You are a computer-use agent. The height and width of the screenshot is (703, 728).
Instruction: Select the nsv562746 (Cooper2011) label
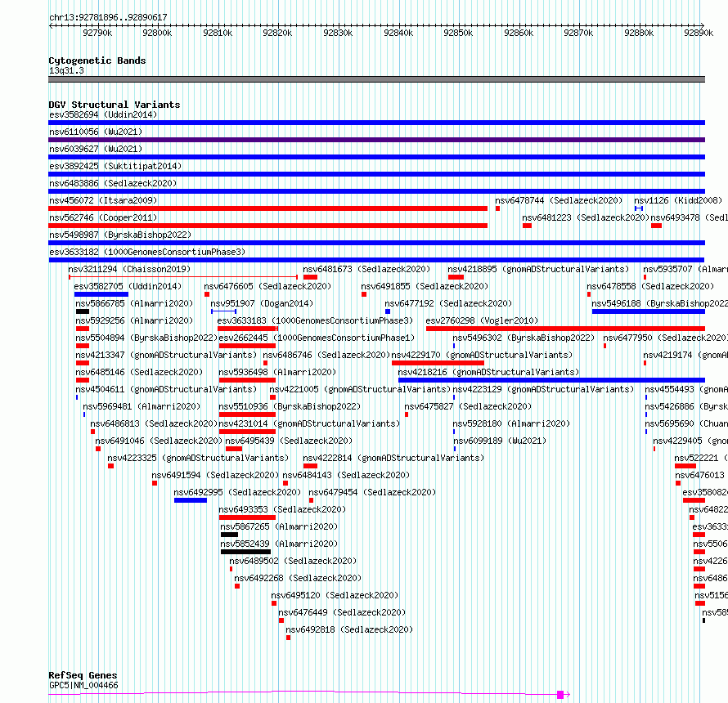pos(103,217)
